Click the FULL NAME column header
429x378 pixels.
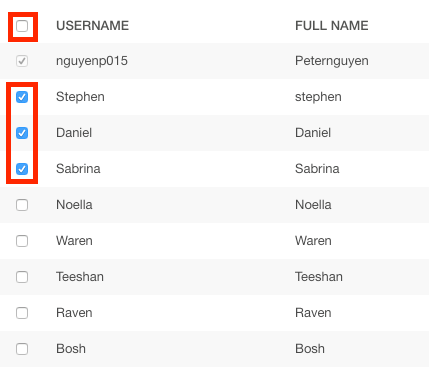(332, 26)
